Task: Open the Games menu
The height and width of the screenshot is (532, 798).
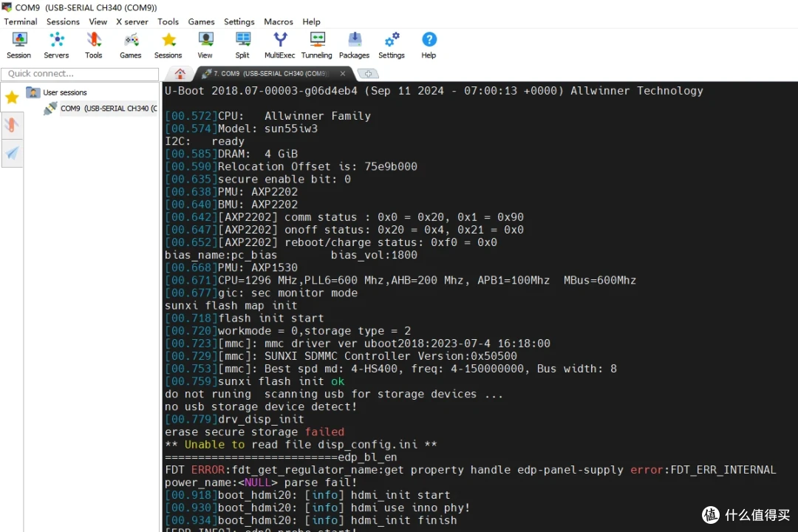Action: click(201, 21)
